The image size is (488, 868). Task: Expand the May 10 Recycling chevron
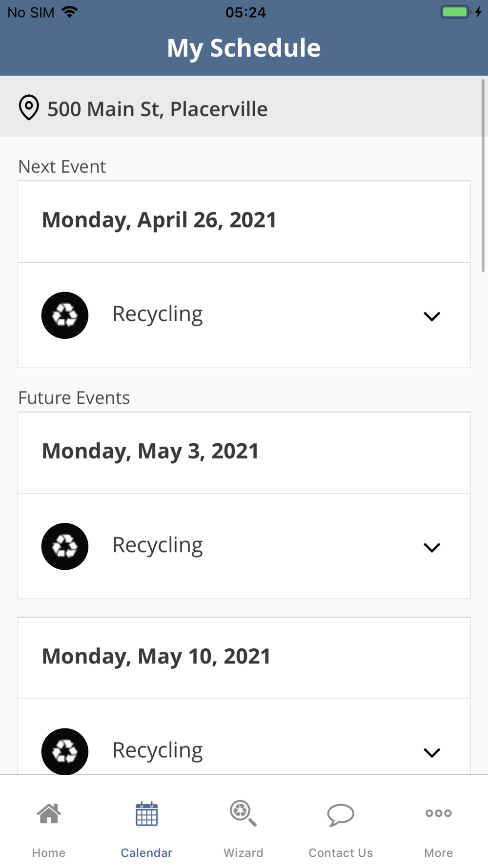point(432,752)
